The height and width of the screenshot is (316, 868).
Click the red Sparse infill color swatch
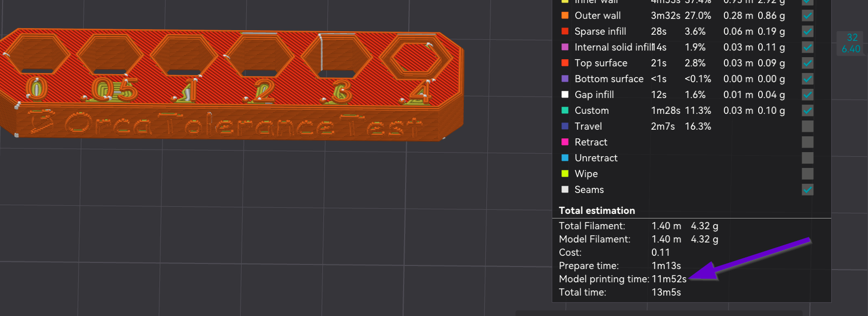coord(565,31)
